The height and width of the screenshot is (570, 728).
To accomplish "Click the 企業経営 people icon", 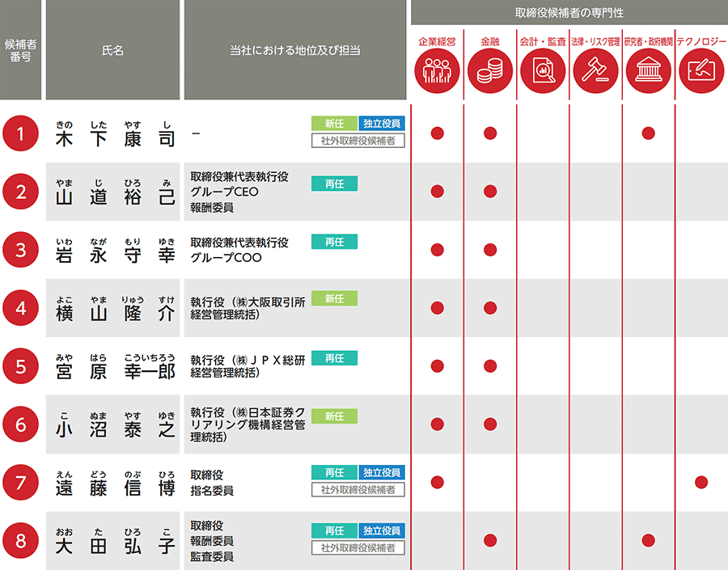I will [437, 71].
